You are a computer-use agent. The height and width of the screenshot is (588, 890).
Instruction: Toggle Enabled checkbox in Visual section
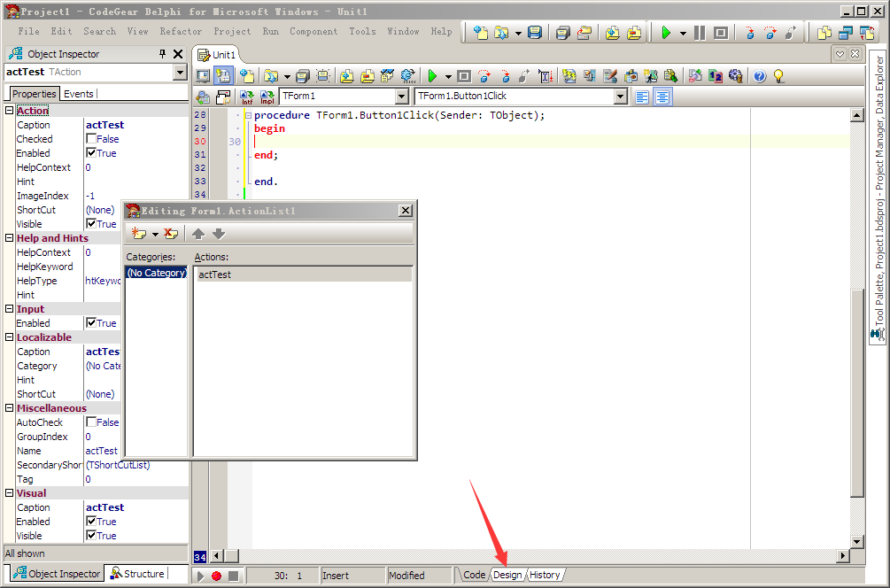click(91, 521)
